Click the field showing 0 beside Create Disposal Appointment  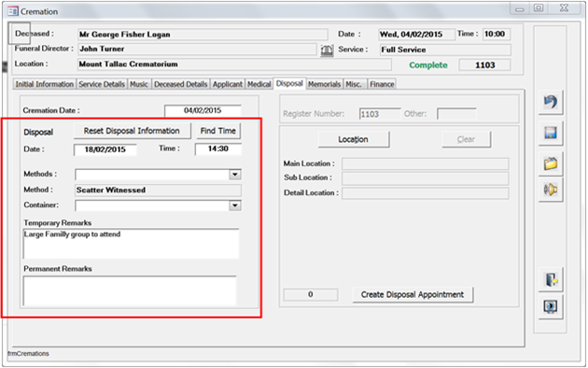(x=311, y=295)
